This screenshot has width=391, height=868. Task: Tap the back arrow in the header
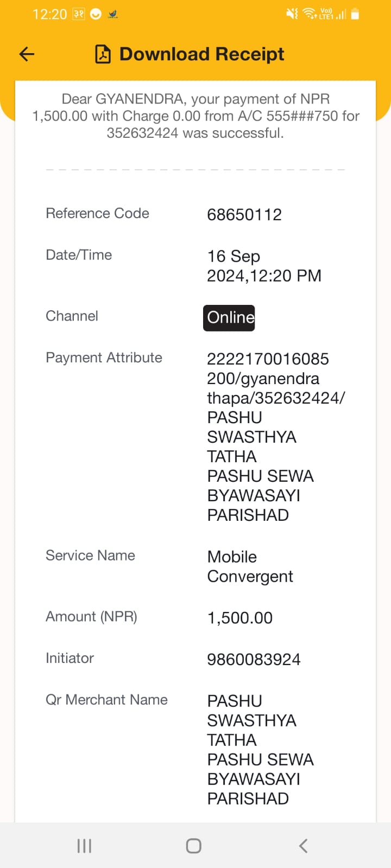pos(27,54)
